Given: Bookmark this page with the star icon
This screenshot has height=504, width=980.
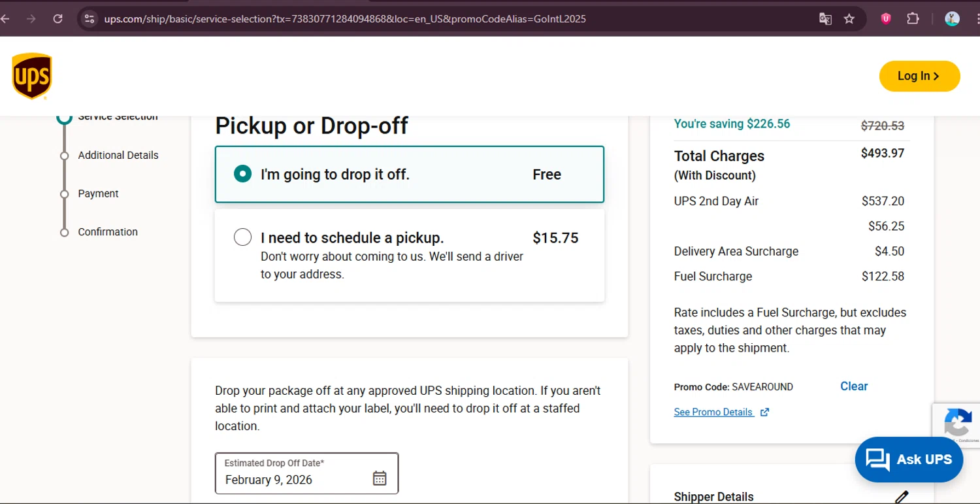Looking at the screenshot, I should point(849,19).
